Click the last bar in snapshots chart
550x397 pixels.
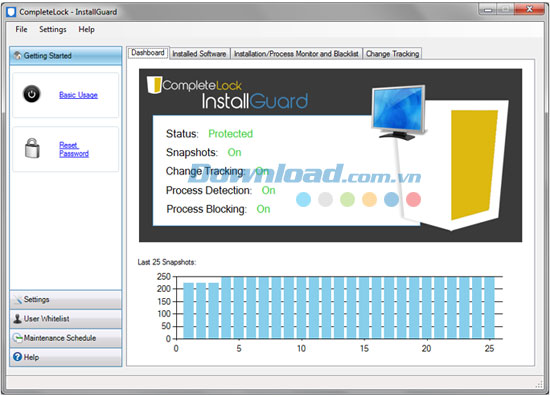coord(489,308)
